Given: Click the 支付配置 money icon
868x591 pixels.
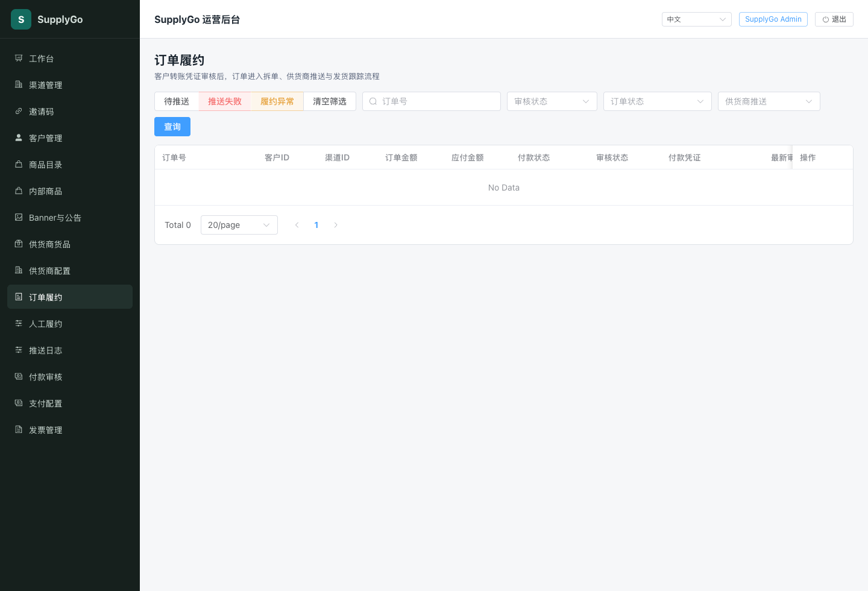Looking at the screenshot, I should (19, 403).
